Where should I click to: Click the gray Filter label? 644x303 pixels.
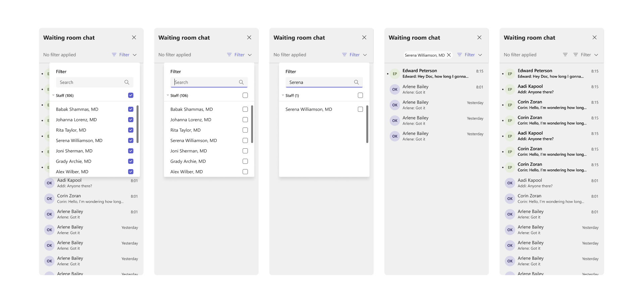pos(586,55)
